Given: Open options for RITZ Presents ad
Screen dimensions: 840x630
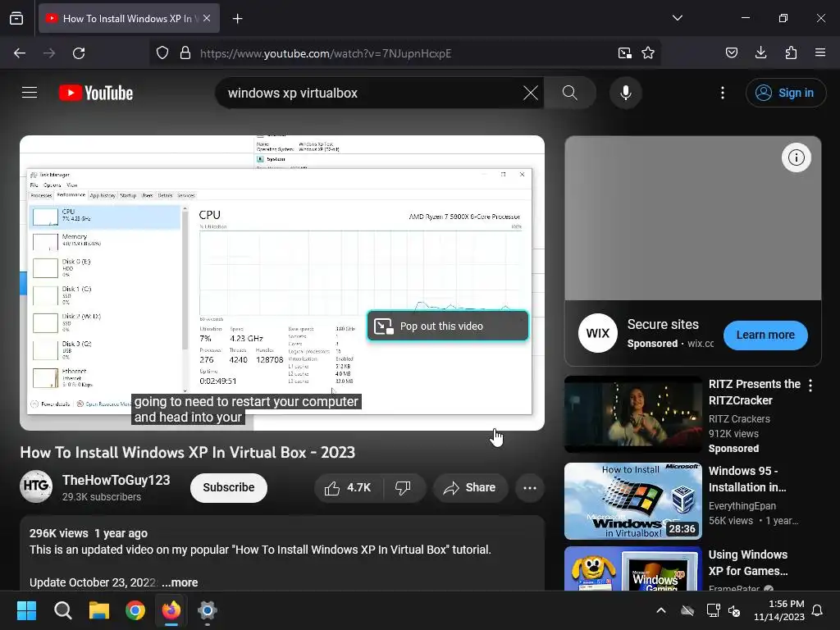Looking at the screenshot, I should coord(810,386).
